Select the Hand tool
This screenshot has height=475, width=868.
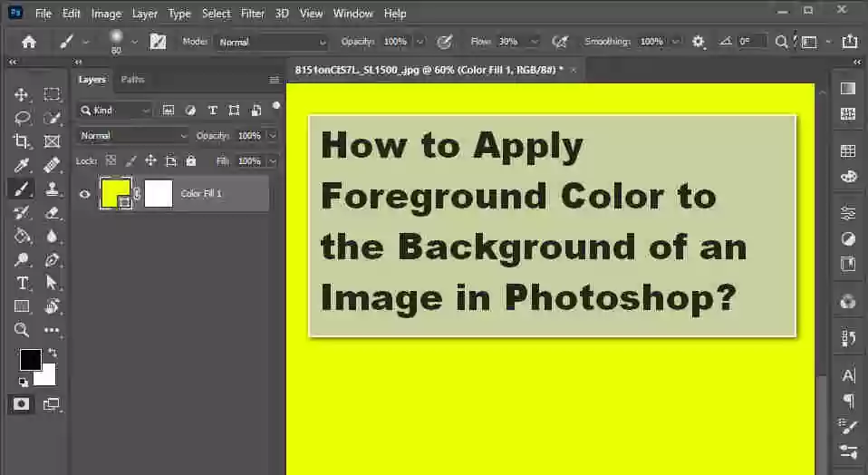[x=52, y=306]
